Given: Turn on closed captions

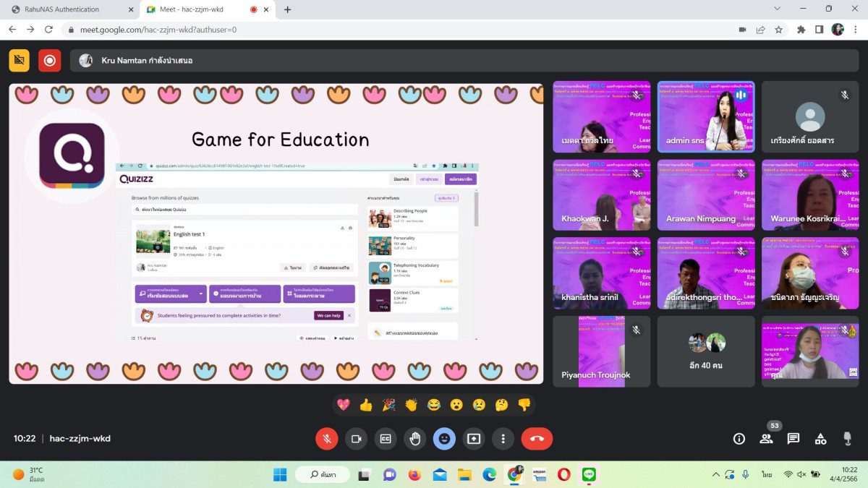Looking at the screenshot, I should 386,438.
